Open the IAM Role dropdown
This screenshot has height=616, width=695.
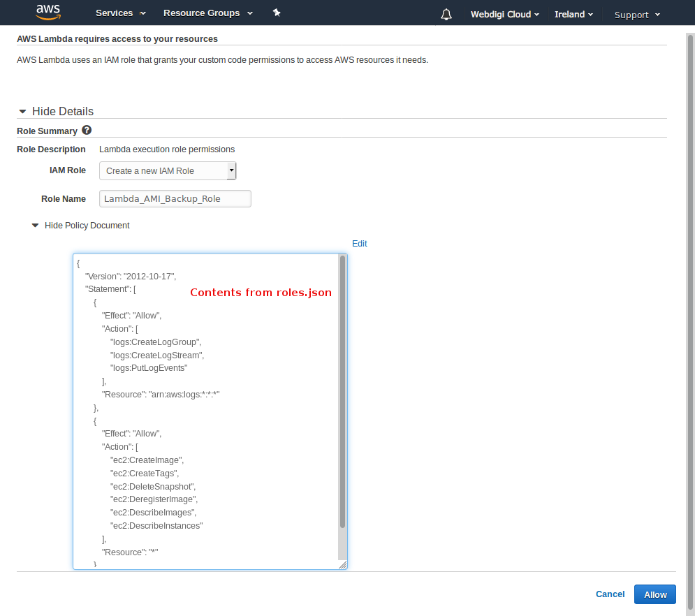pyautogui.click(x=168, y=170)
